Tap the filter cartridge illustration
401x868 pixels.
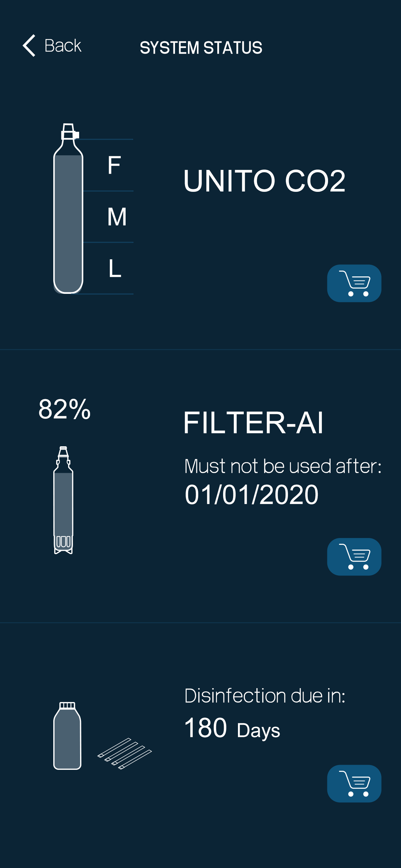63,500
